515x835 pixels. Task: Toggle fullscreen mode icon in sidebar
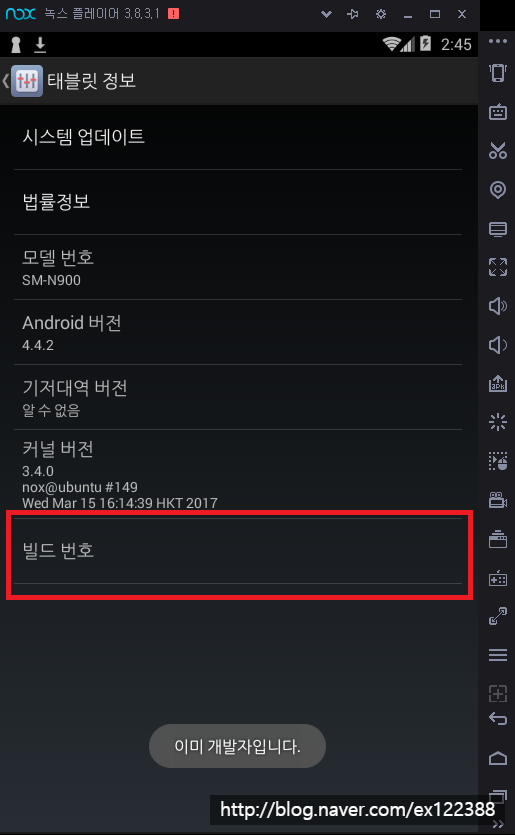[498, 267]
